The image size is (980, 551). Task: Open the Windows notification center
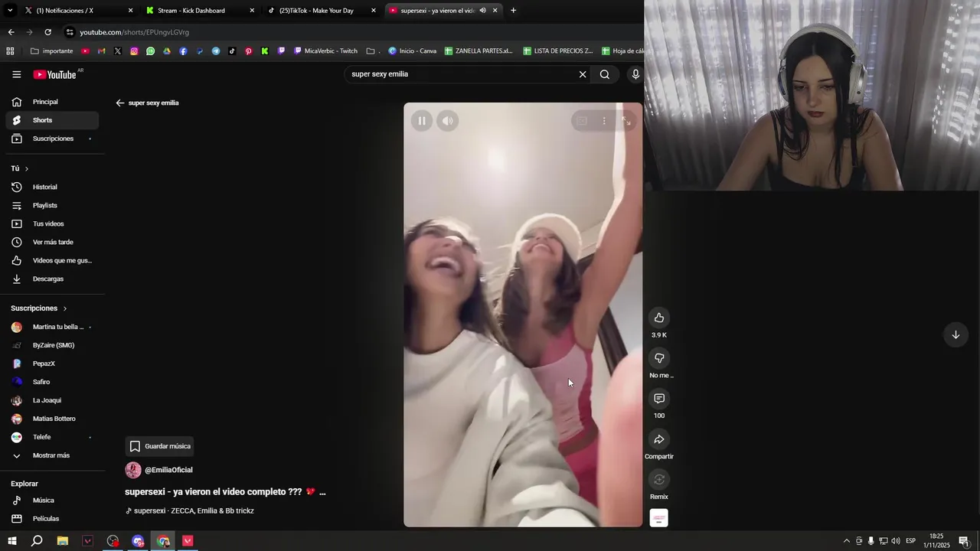(964, 541)
